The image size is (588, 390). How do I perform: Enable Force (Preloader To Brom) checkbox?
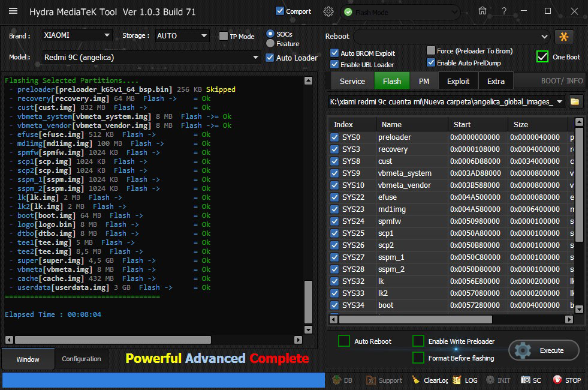tap(431, 50)
